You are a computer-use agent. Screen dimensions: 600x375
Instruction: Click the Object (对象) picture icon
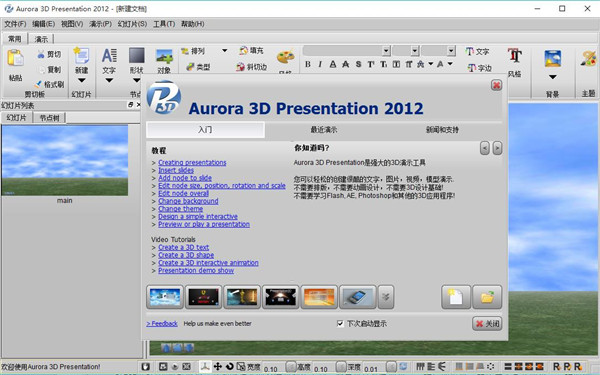[164, 57]
